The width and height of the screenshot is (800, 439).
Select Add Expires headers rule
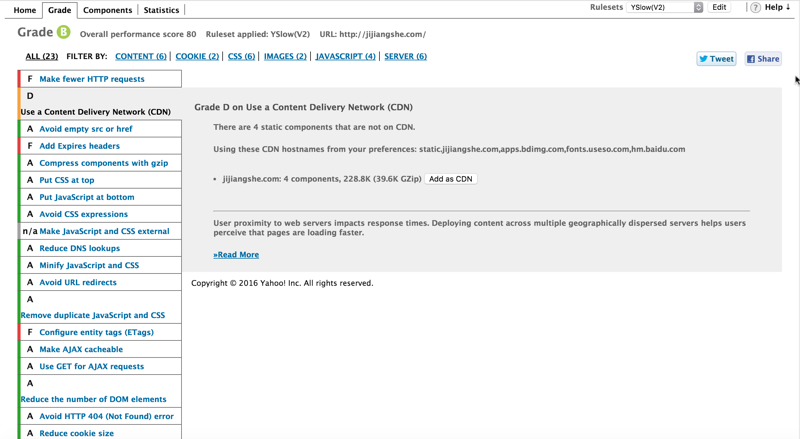click(x=79, y=146)
